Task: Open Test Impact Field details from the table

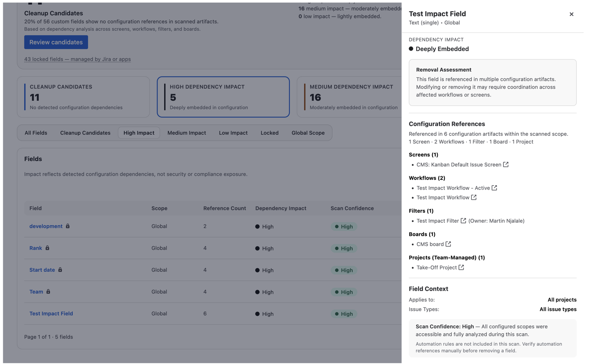Action: click(51, 313)
